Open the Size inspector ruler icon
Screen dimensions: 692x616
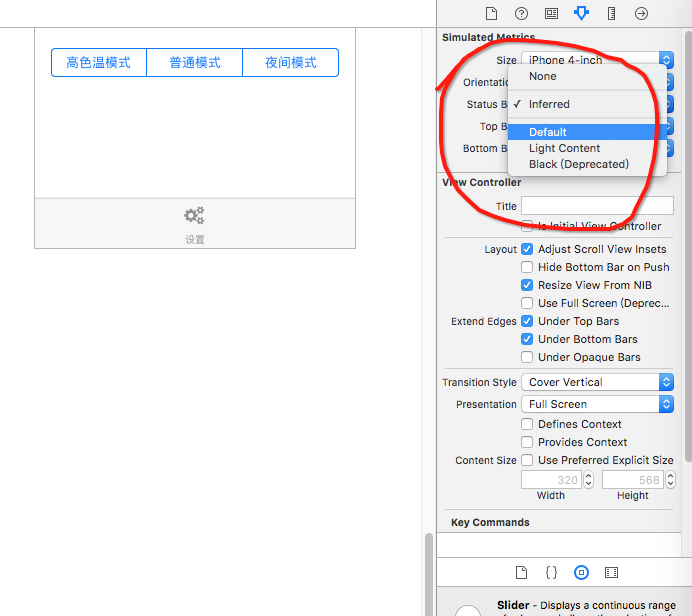click(x=611, y=13)
